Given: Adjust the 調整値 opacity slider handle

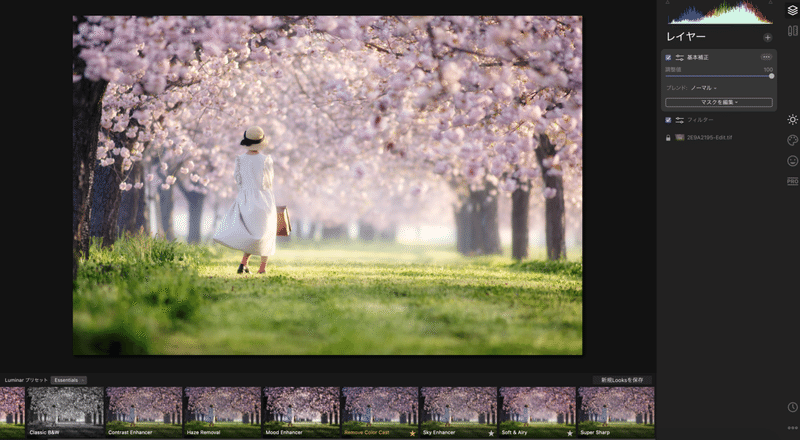Looking at the screenshot, I should [x=771, y=76].
